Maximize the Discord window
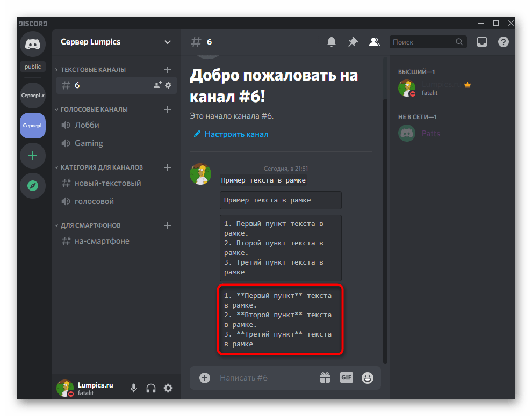Viewport: 532px width, 416px height. 495,23
